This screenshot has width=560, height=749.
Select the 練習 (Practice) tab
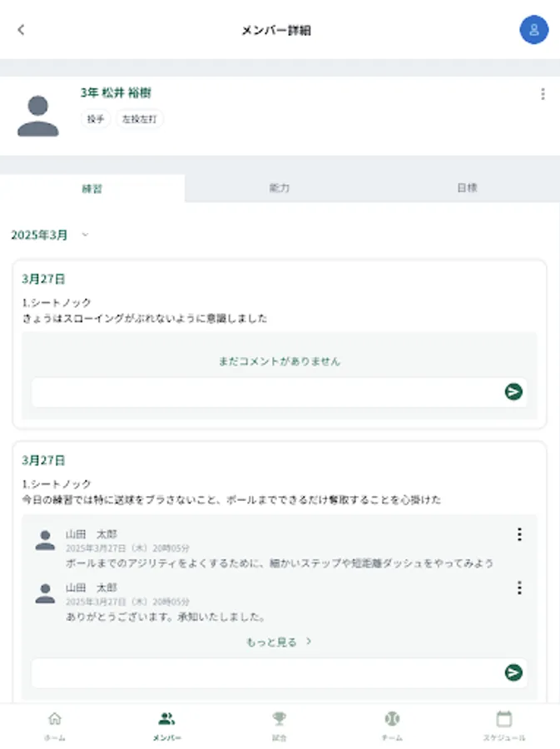point(93,187)
